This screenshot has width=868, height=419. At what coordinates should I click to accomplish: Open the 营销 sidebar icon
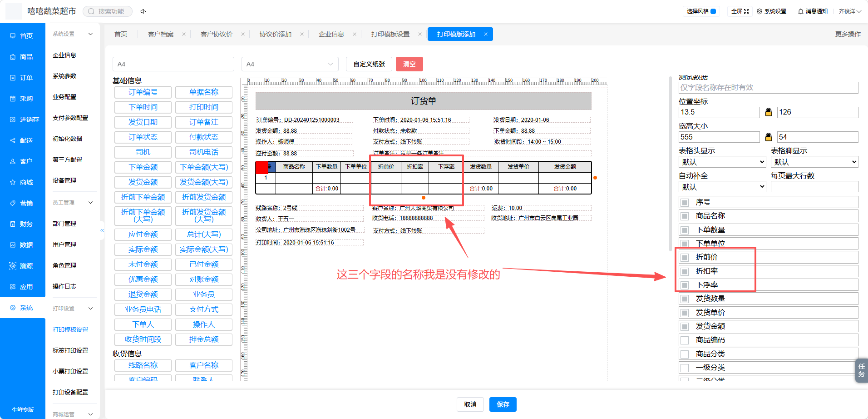(13, 203)
